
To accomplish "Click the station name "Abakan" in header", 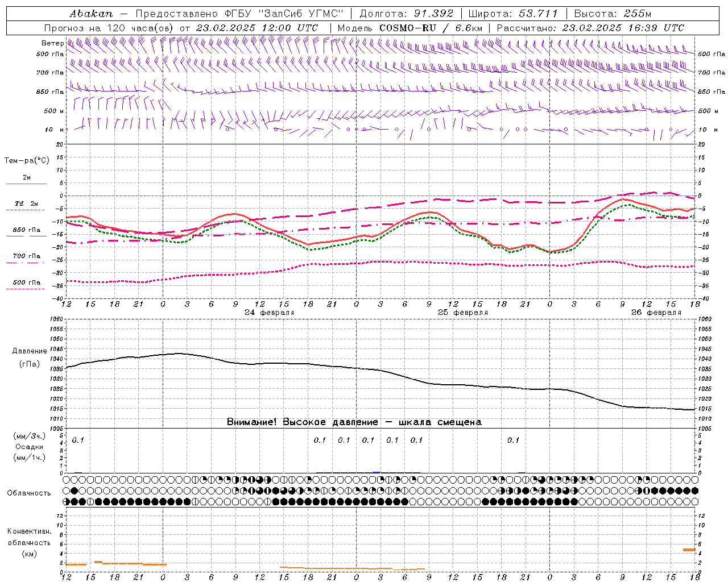I will (x=92, y=13).
